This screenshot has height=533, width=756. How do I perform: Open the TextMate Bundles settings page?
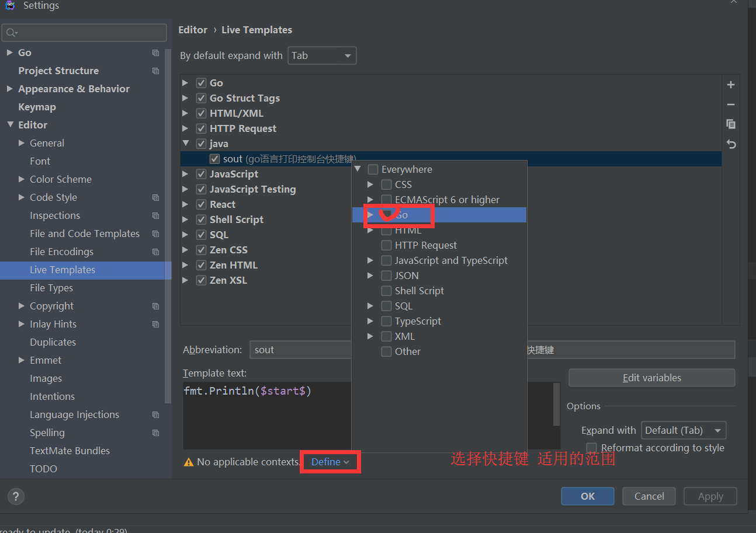click(70, 451)
